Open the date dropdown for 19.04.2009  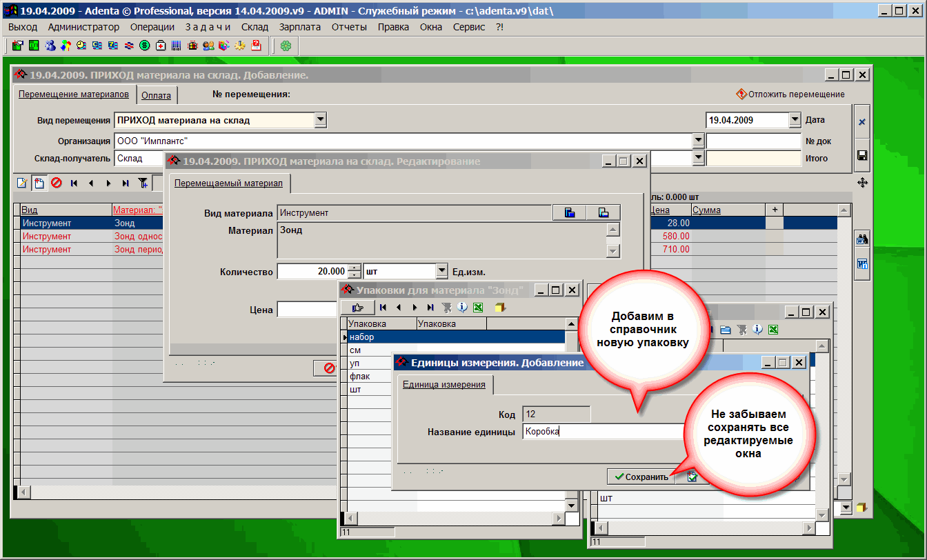point(795,120)
